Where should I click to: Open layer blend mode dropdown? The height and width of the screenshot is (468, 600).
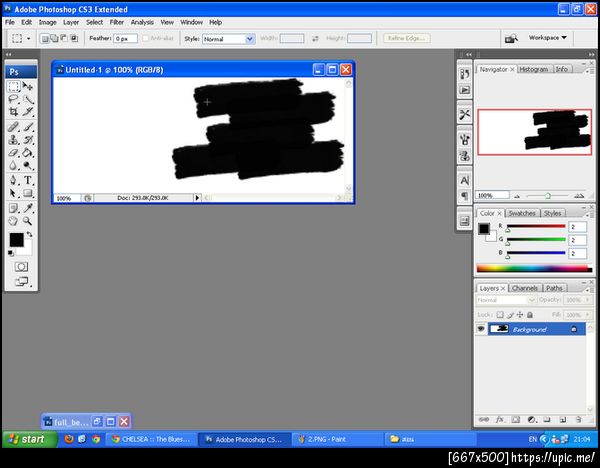[x=506, y=300]
